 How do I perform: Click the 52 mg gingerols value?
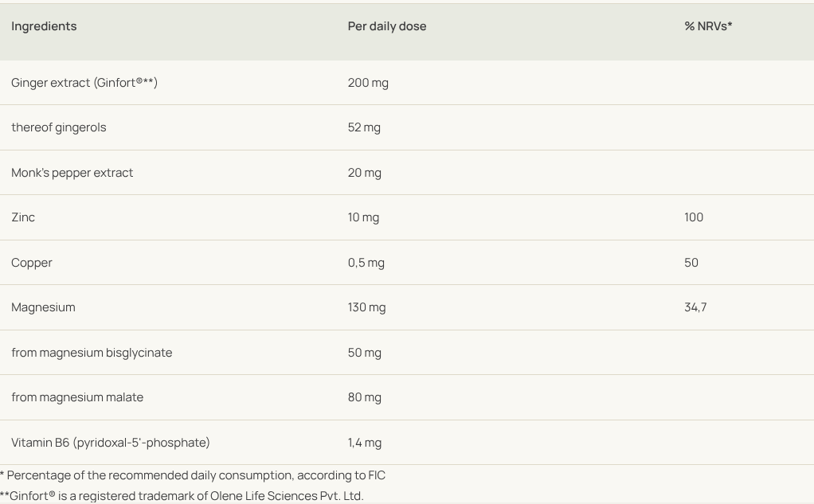(364, 127)
